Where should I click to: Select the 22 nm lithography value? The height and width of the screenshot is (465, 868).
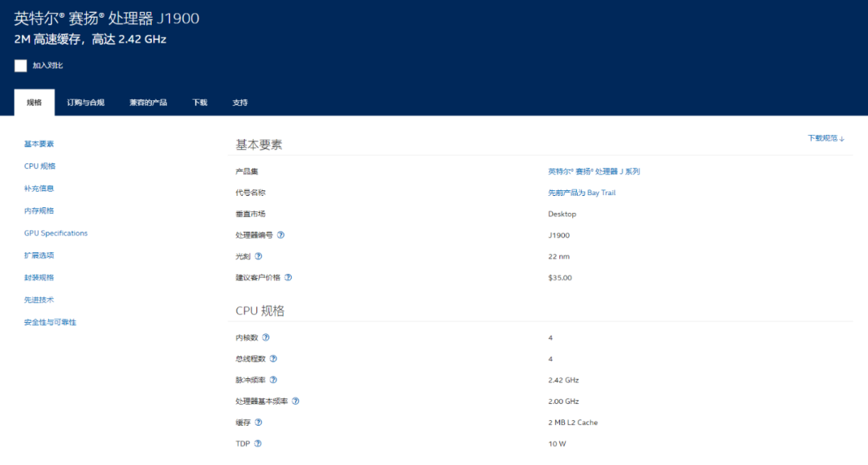(x=559, y=256)
